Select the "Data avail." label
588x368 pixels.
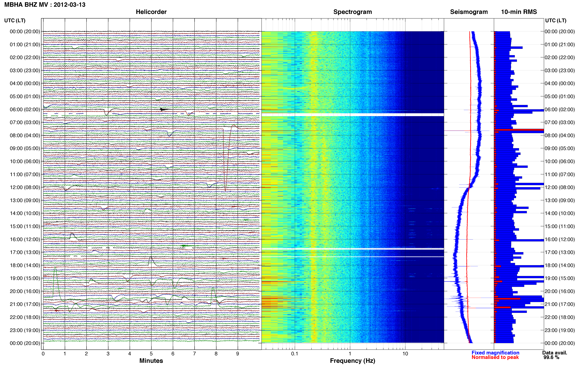[555, 353]
